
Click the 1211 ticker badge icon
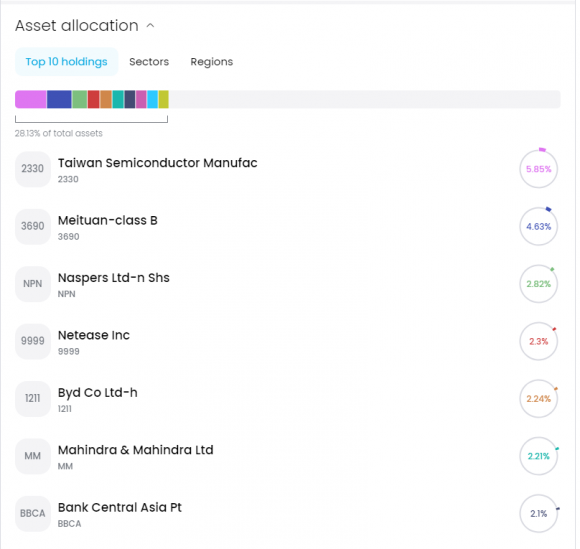(x=33, y=398)
